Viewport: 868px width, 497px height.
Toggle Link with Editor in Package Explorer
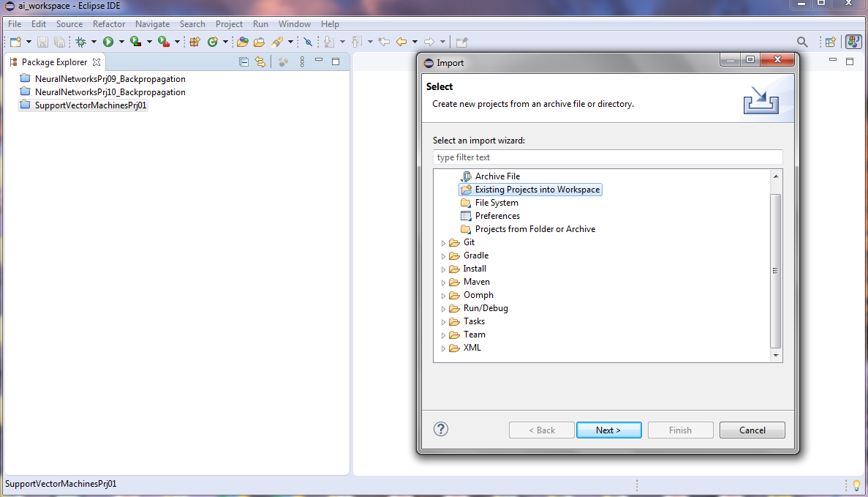260,62
